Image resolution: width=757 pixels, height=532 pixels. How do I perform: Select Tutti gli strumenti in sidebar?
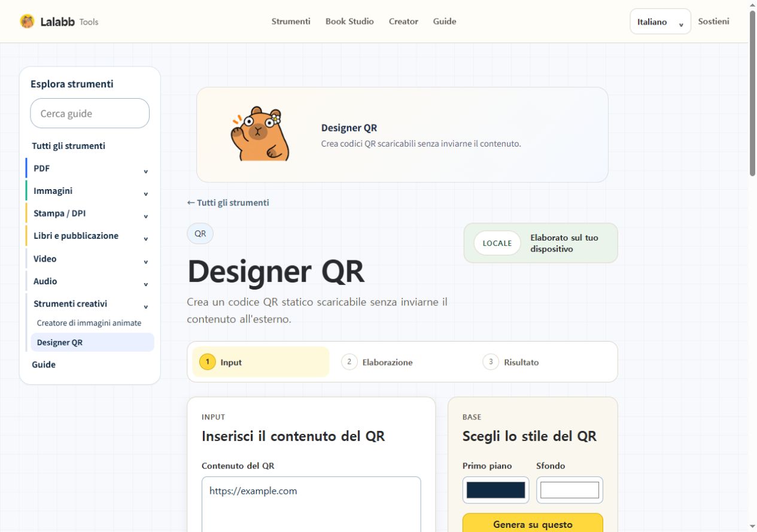(68, 146)
